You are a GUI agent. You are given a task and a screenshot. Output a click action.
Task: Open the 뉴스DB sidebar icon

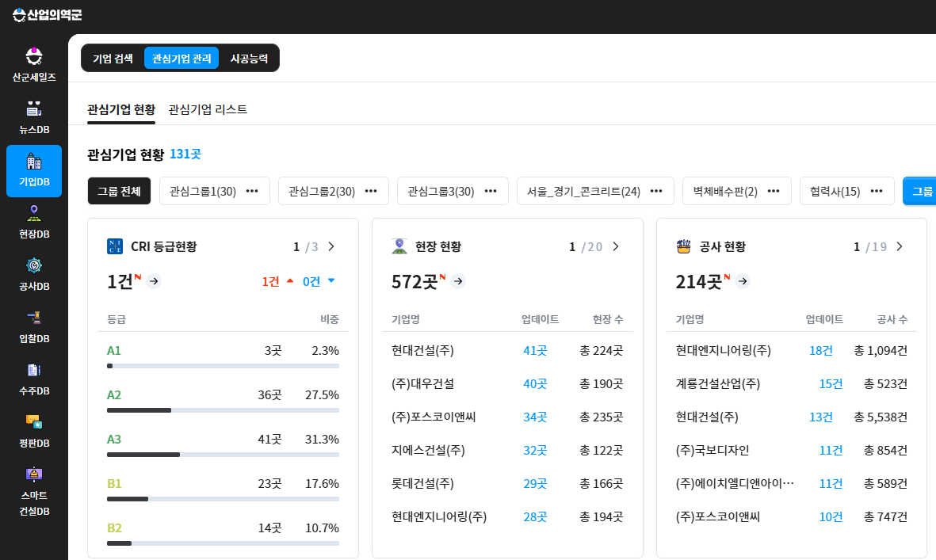pyautogui.click(x=34, y=116)
